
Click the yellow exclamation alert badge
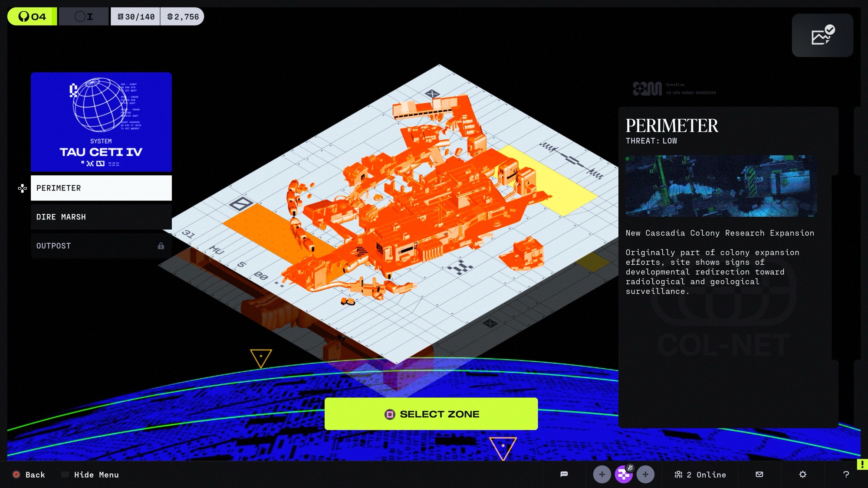click(862, 464)
